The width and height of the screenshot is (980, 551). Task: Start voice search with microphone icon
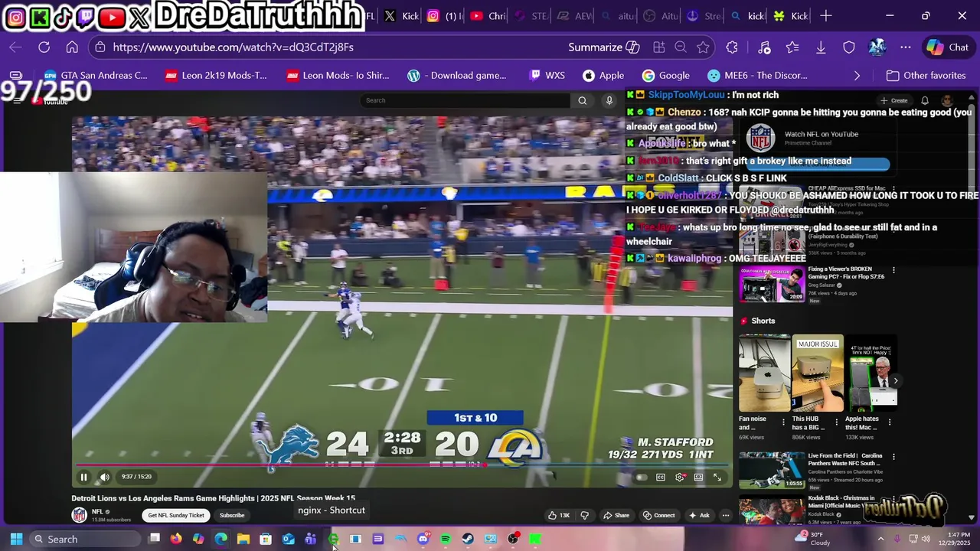click(609, 100)
